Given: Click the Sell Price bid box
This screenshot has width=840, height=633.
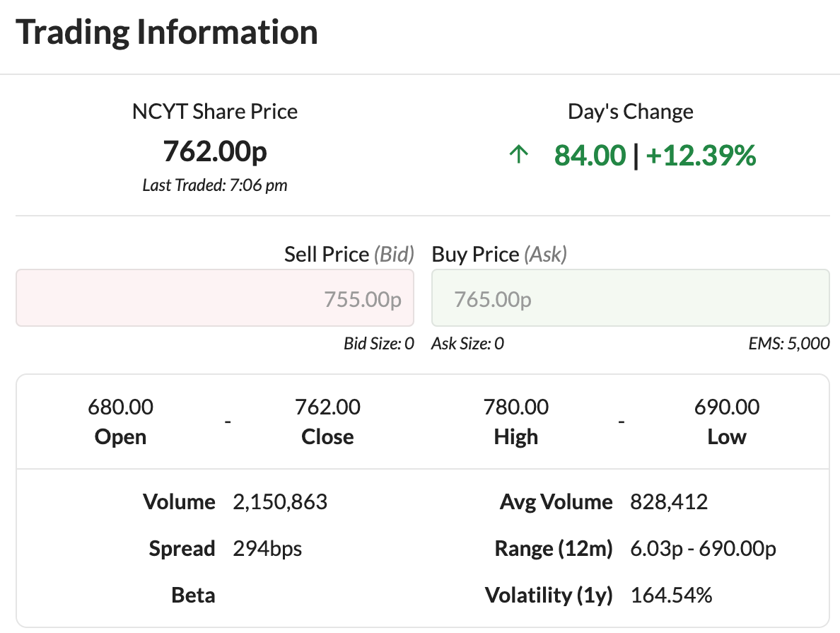Looking at the screenshot, I should [215, 298].
